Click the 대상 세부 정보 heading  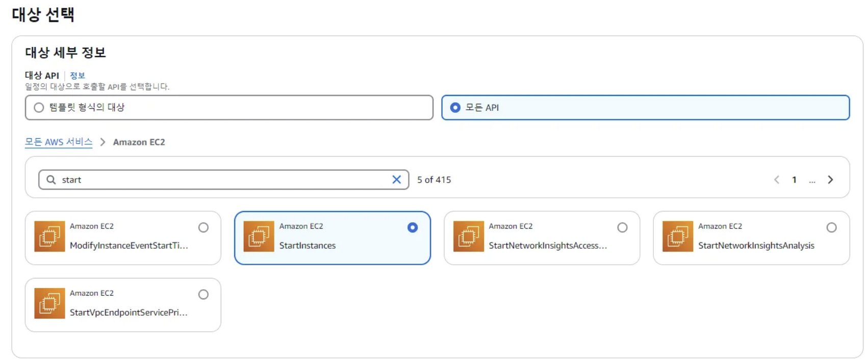[65, 52]
